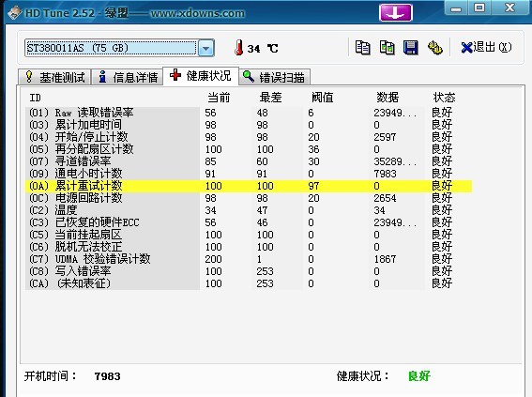Select row (09) 通电小时计数
Image resolution: width=532 pixels, height=397 pixels.
click(x=249, y=174)
